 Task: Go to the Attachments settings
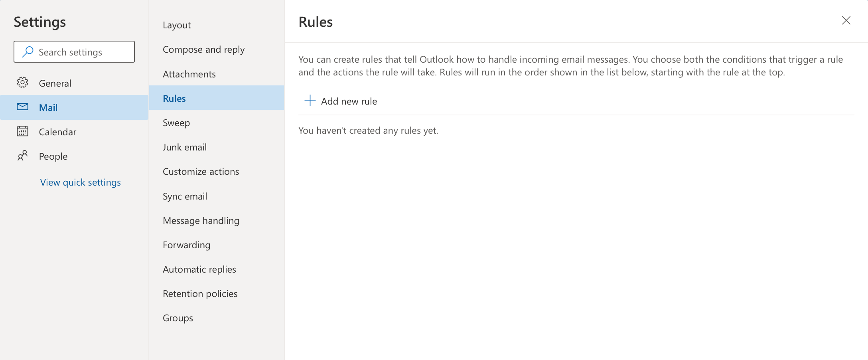point(189,74)
